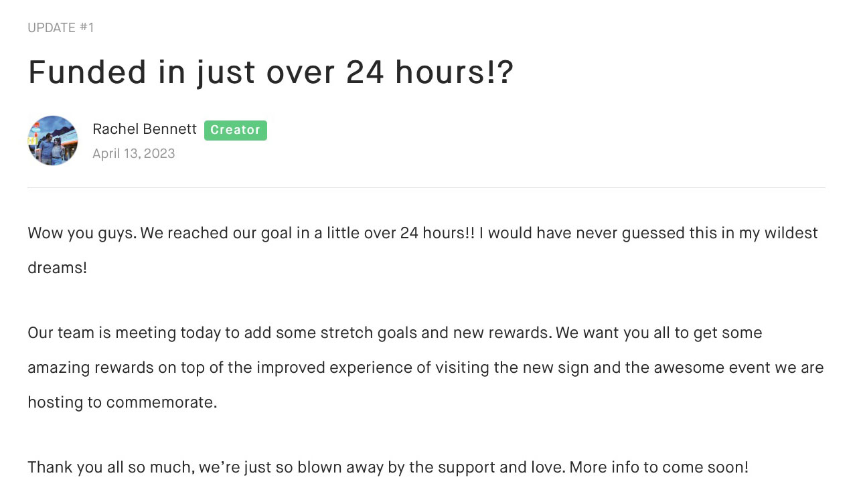Open the "Funded in just over 24 hours!?" headline

point(270,72)
